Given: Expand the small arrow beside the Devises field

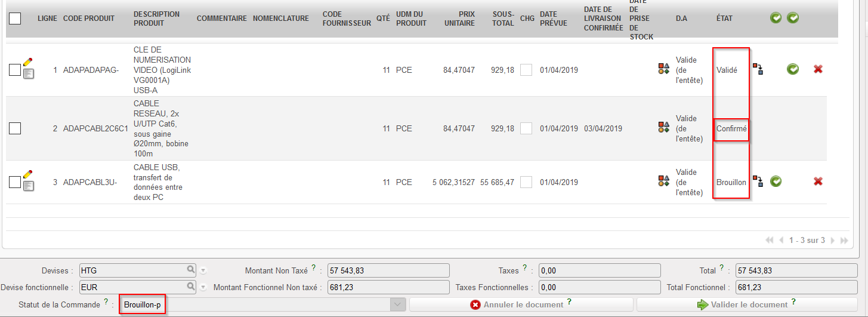Looking at the screenshot, I should point(203,271).
